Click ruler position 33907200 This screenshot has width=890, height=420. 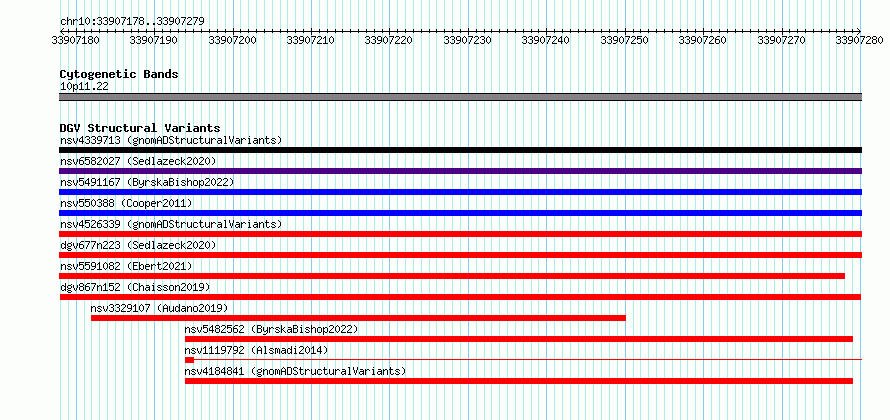pyautogui.click(x=233, y=40)
